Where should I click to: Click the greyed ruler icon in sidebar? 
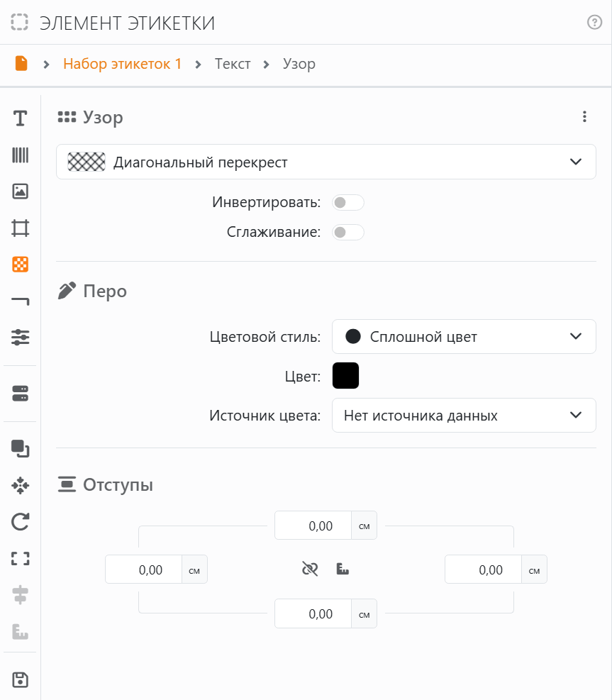click(x=20, y=631)
